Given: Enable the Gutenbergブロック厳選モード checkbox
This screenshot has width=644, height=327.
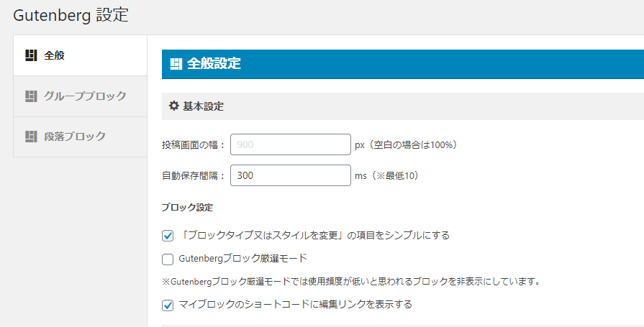Looking at the screenshot, I should coord(168,259).
